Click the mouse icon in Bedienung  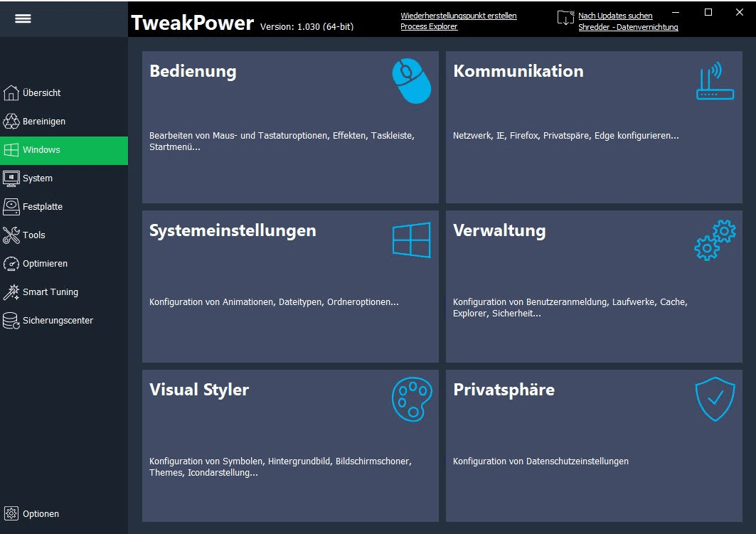click(x=411, y=81)
